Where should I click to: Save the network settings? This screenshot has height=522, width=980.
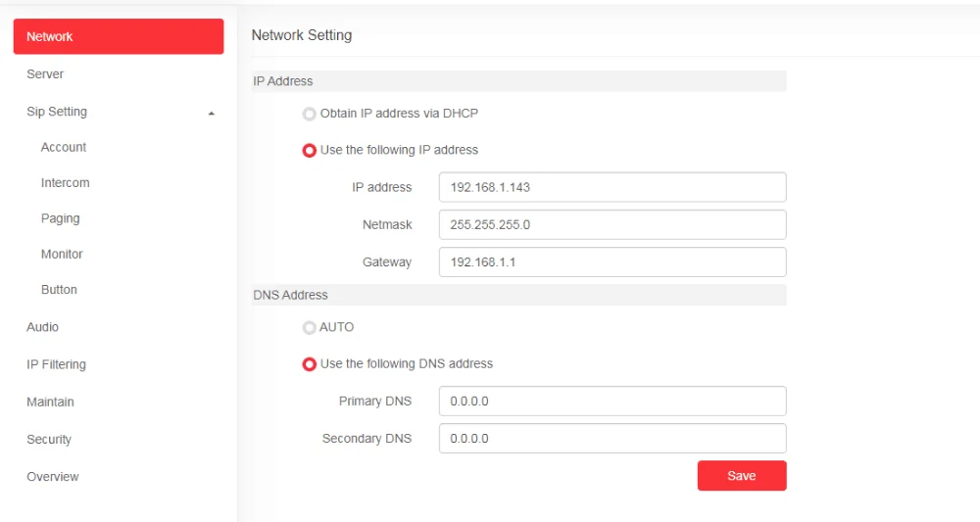(742, 476)
